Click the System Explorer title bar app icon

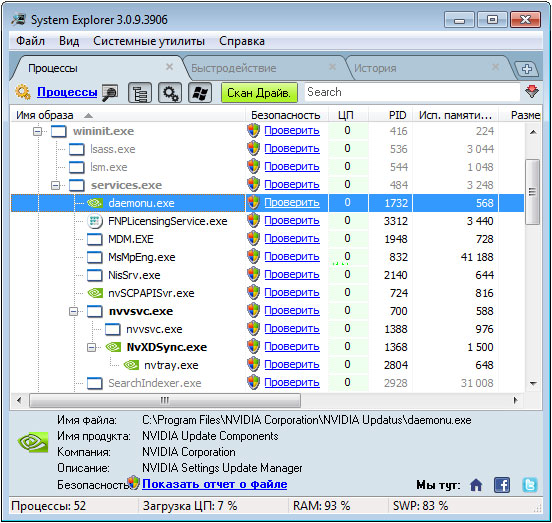point(18,19)
